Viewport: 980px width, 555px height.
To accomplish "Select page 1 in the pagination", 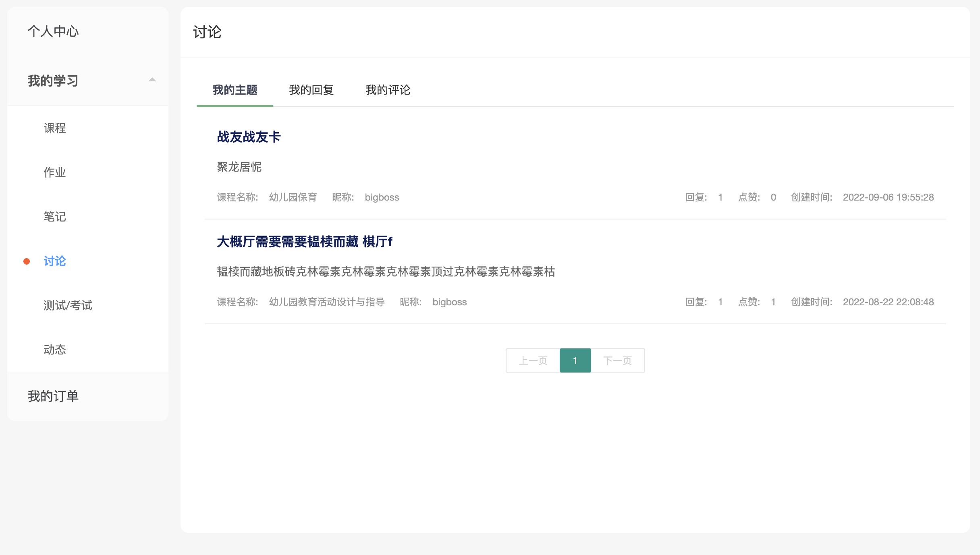I will point(575,360).
